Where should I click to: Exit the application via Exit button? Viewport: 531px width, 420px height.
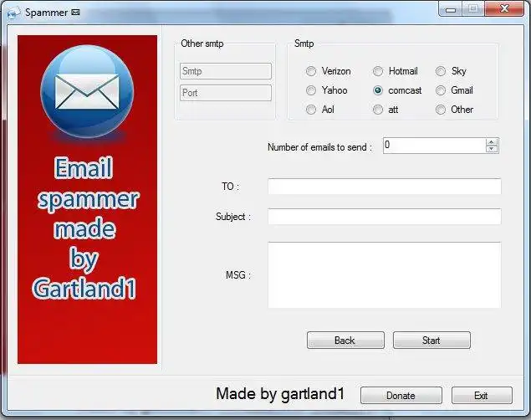[482, 395]
